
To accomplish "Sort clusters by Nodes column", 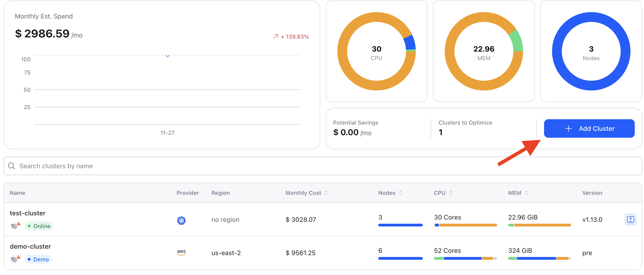I will pos(400,193).
